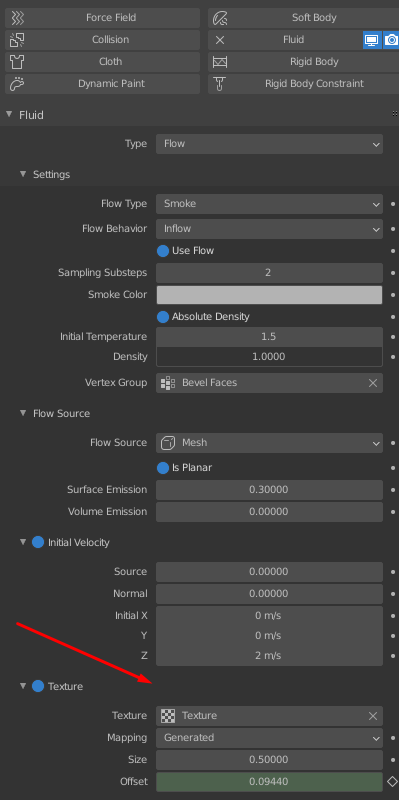The width and height of the screenshot is (399, 800).
Task: Toggle Fluid render camera icon
Action: coord(391,40)
